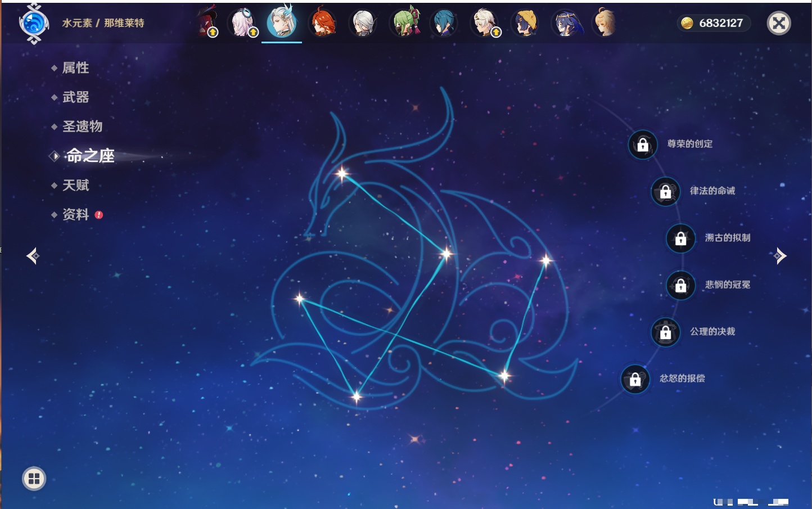The width and height of the screenshot is (812, 509).
Task: Select the orange-haired character portrait
Action: pyautogui.click(x=323, y=23)
